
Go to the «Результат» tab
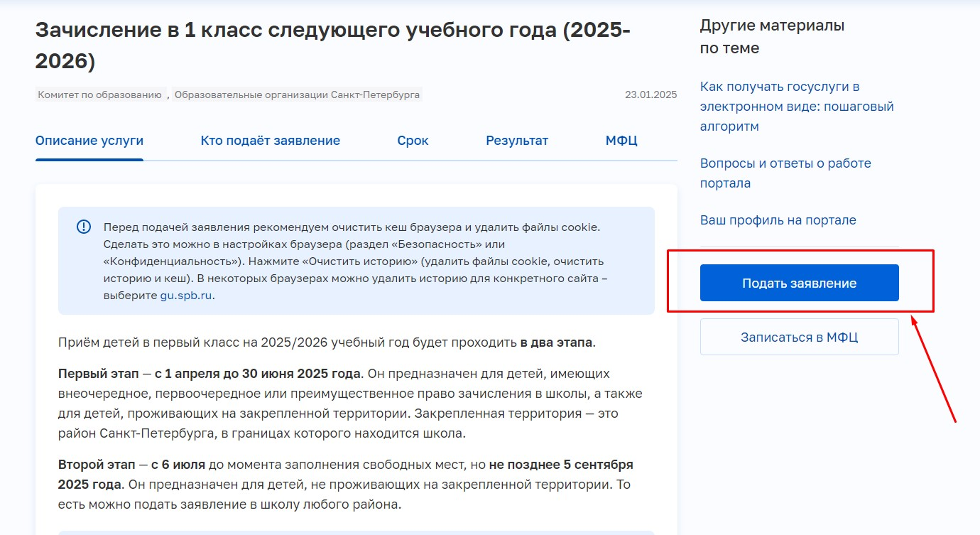(516, 141)
